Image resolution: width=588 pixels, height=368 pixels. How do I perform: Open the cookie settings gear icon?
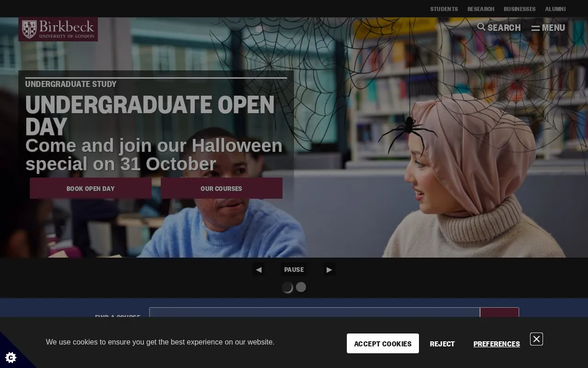tap(11, 357)
